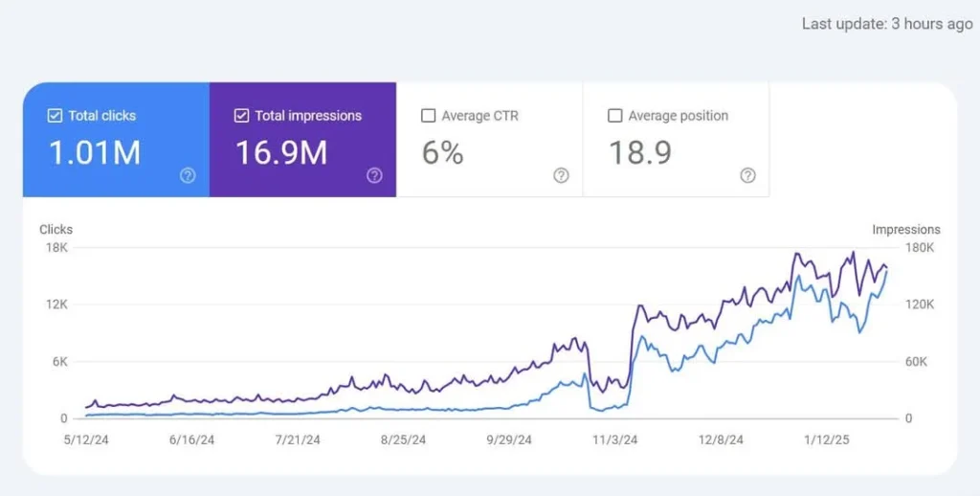Click the help icon on Total clicks card
Screen dimensions: 980x496
[188, 175]
